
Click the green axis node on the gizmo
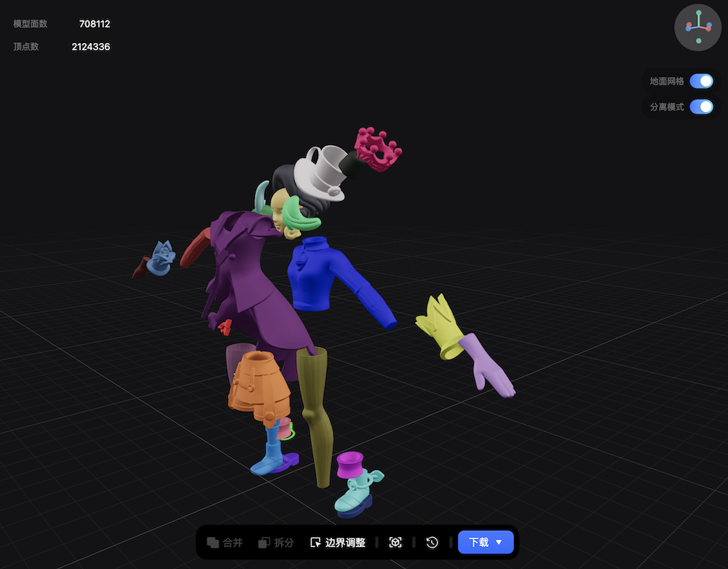click(699, 12)
